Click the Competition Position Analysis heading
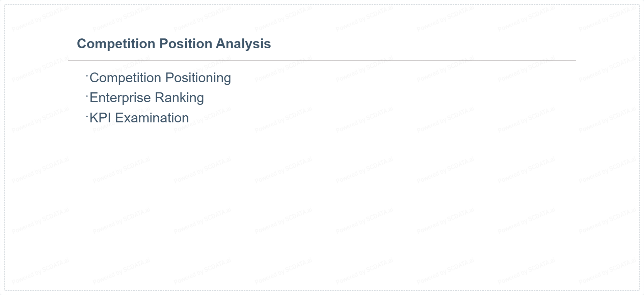 click(x=174, y=44)
